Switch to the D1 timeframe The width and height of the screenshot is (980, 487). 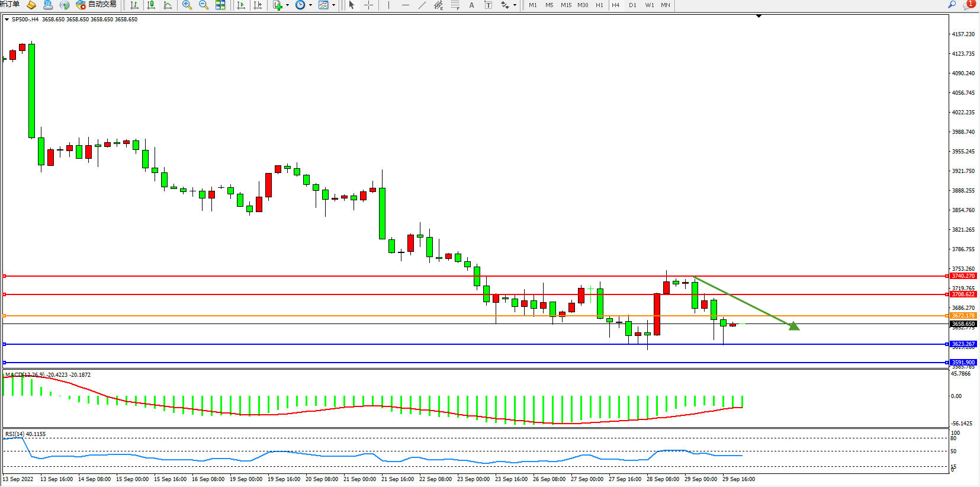click(632, 5)
